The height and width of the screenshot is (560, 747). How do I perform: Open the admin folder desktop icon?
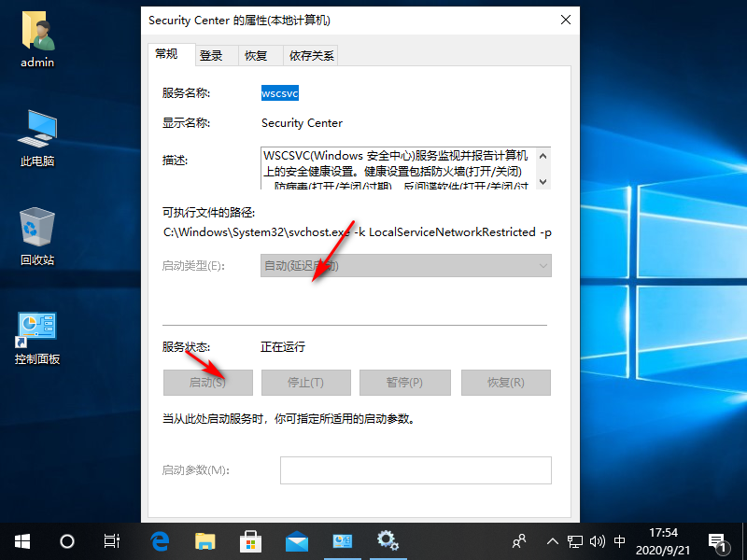click(x=37, y=41)
